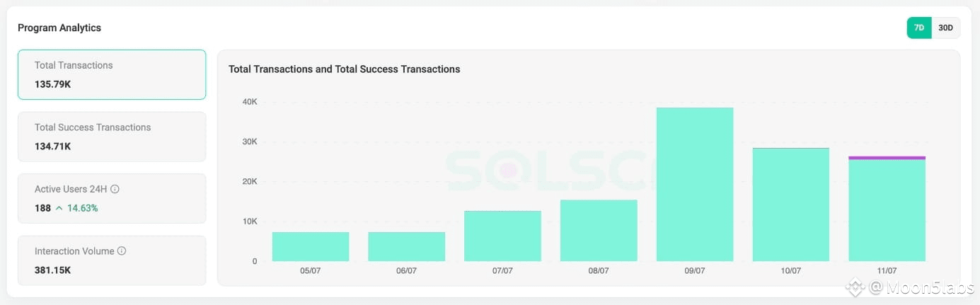Click the 11/07 date label on axis
The width and height of the screenshot is (980, 305).
(x=887, y=271)
